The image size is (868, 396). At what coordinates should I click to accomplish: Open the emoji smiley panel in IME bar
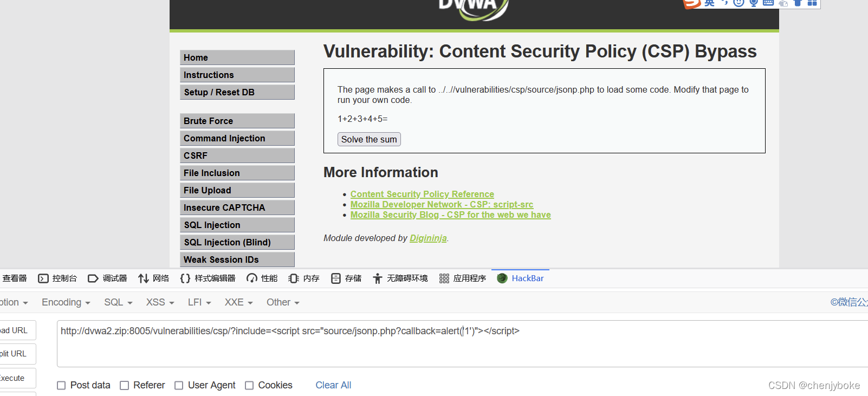coord(739,3)
